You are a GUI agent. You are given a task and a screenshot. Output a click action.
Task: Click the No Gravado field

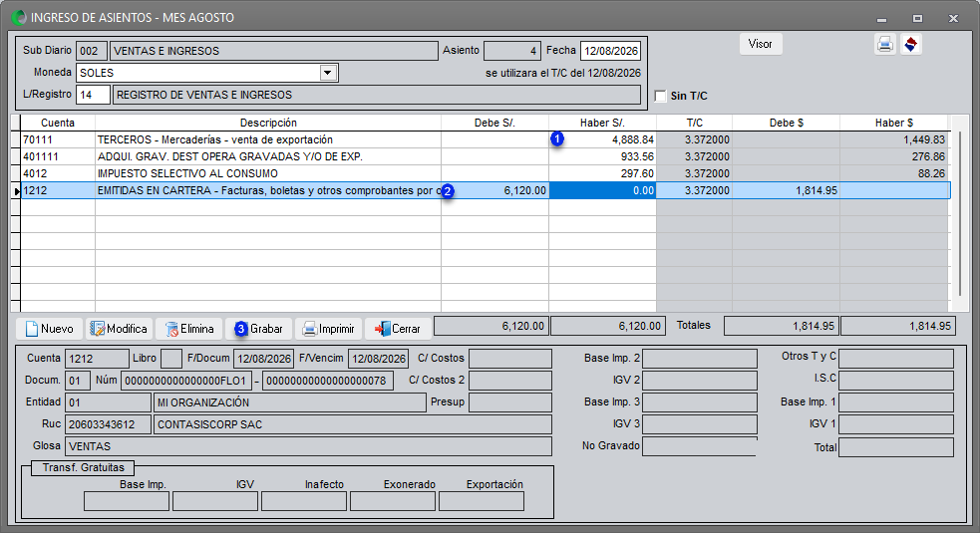[x=700, y=446]
